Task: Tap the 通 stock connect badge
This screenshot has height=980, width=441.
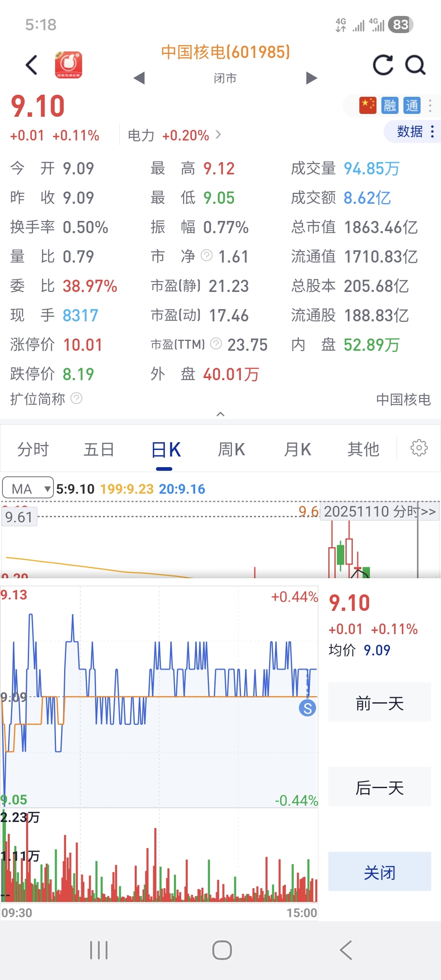Action: pyautogui.click(x=412, y=105)
